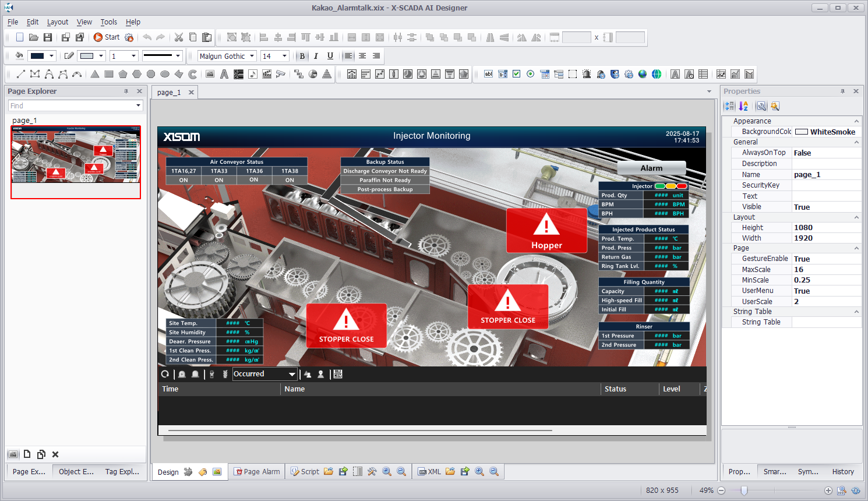Insert a checkbox control from toolbar
The height and width of the screenshot is (501, 868).
(x=517, y=74)
